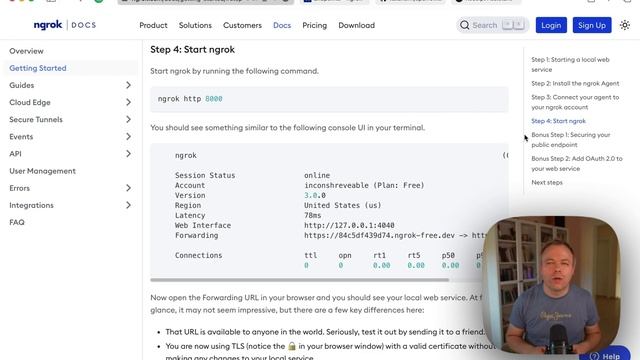Screen dimensions: 640x360
Task: Open the Secure Tunnels sidebar item
Action: tap(36, 120)
